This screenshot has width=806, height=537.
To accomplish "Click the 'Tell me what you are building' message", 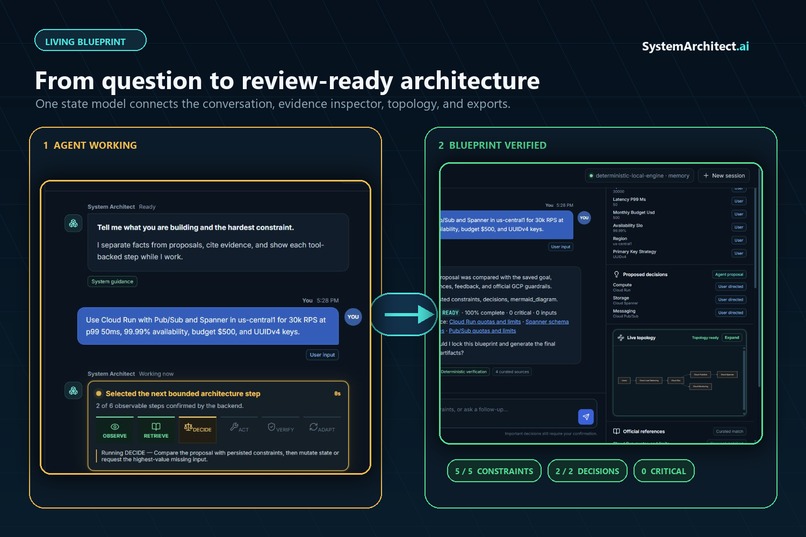I will pyautogui.click(x=218, y=242).
